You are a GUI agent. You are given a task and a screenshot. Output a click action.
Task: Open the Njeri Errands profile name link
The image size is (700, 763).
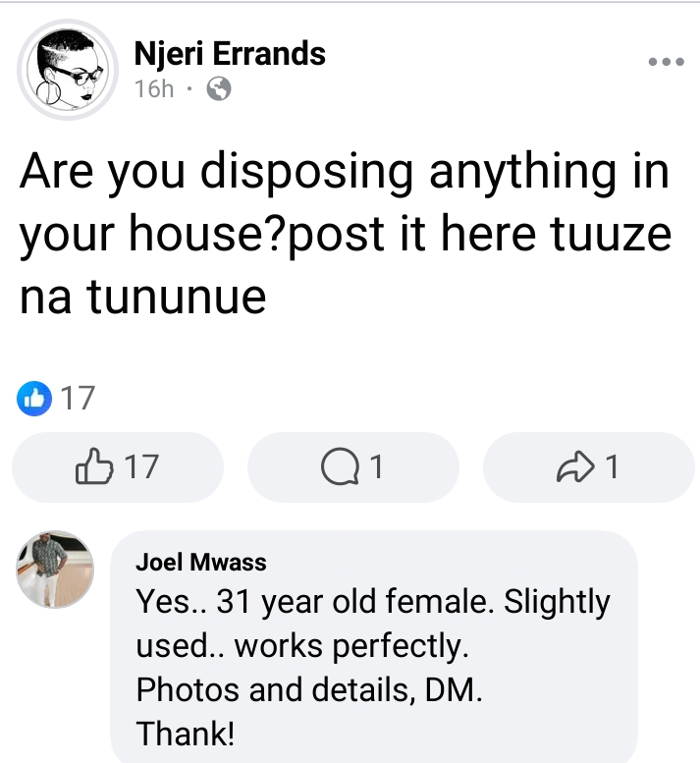tap(231, 54)
